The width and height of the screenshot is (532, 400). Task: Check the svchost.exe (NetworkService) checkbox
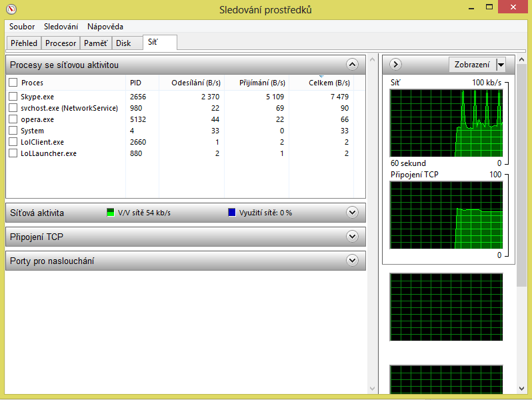click(x=13, y=108)
